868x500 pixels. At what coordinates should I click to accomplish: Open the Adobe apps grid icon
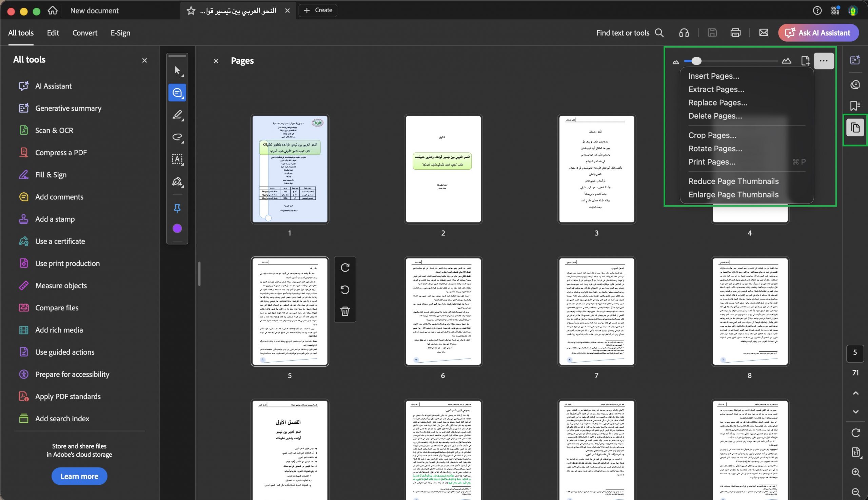point(835,10)
